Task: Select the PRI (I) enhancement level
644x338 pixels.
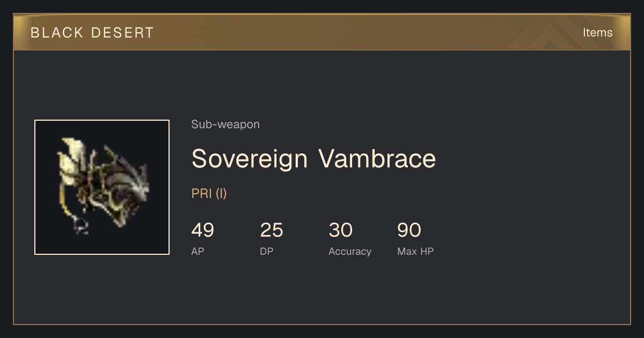Action: [209, 194]
